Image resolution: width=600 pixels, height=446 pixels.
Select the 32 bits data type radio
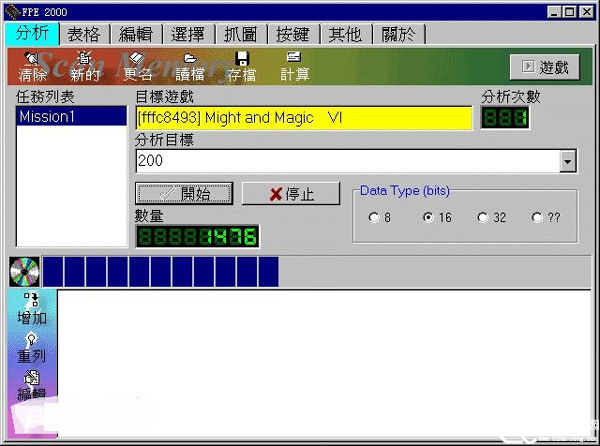(483, 218)
